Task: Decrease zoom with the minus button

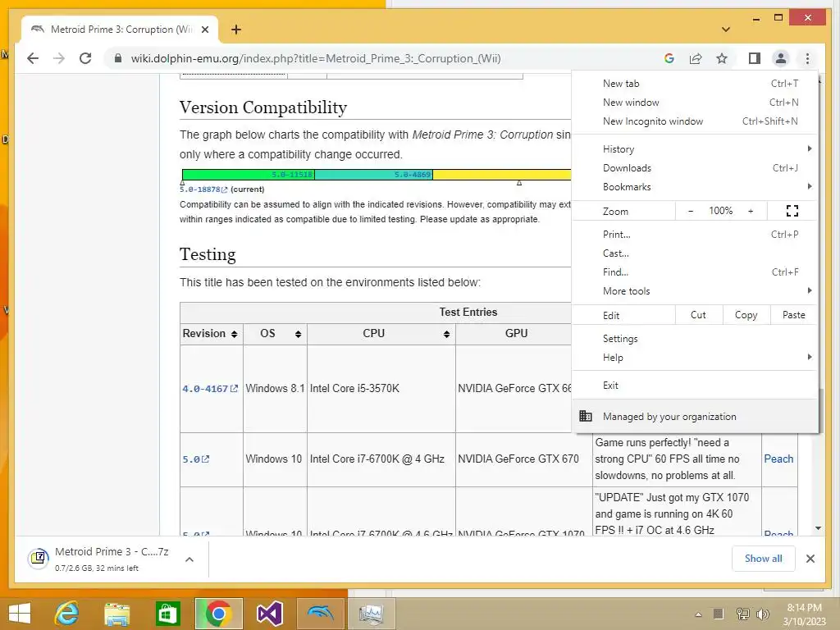Action: coord(691,211)
